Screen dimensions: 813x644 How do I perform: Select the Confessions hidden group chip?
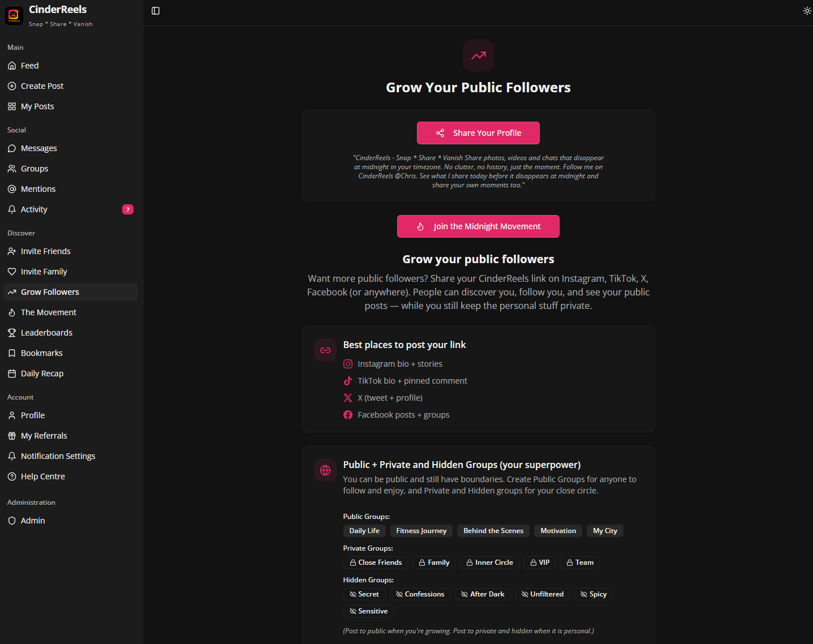tap(420, 594)
